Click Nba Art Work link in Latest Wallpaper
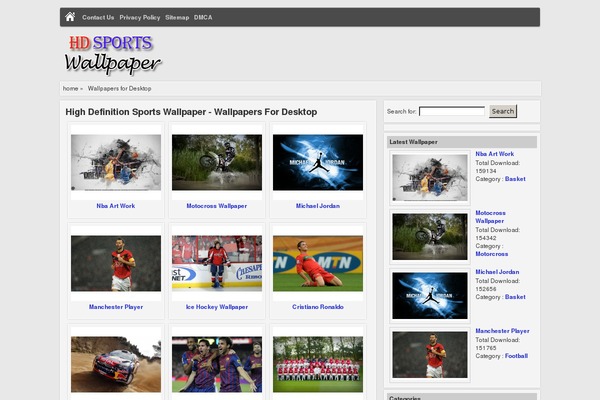Screen dimensions: 600x400 [x=495, y=154]
